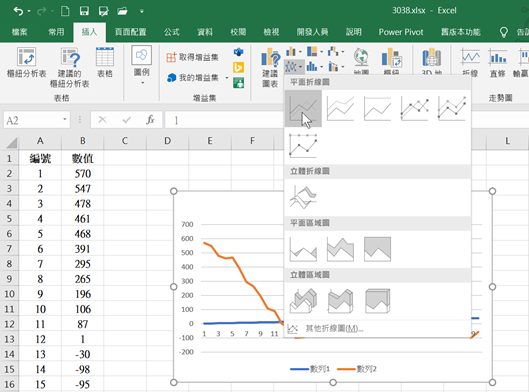Open the 開發人員 tab

point(312,32)
